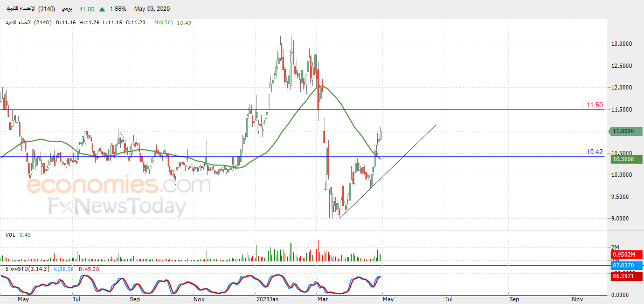644x304 pixels.
Task: Click the 12.5000 price axis label
Action: tap(620, 66)
